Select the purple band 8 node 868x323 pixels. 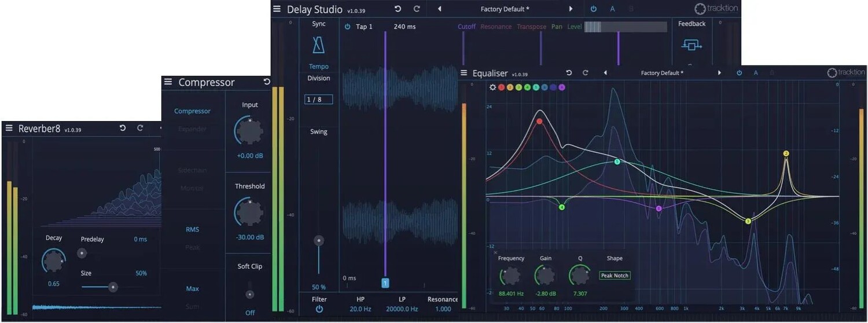[x=659, y=208]
